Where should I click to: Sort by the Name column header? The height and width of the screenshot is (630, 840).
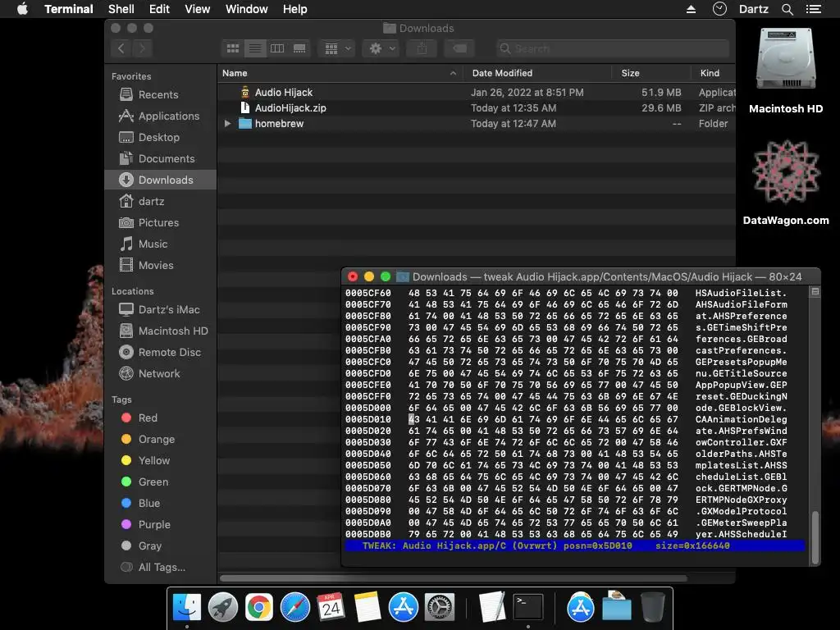pos(340,73)
